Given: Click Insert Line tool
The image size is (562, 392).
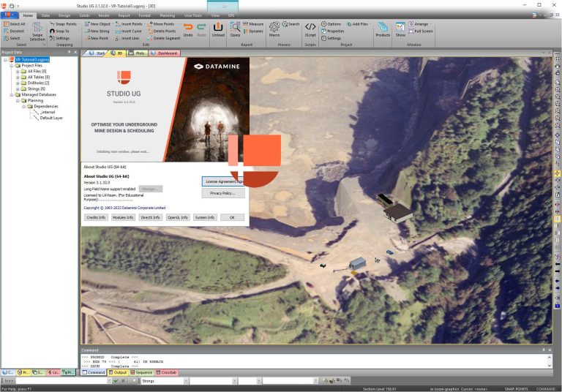Looking at the screenshot, I should (x=127, y=38).
